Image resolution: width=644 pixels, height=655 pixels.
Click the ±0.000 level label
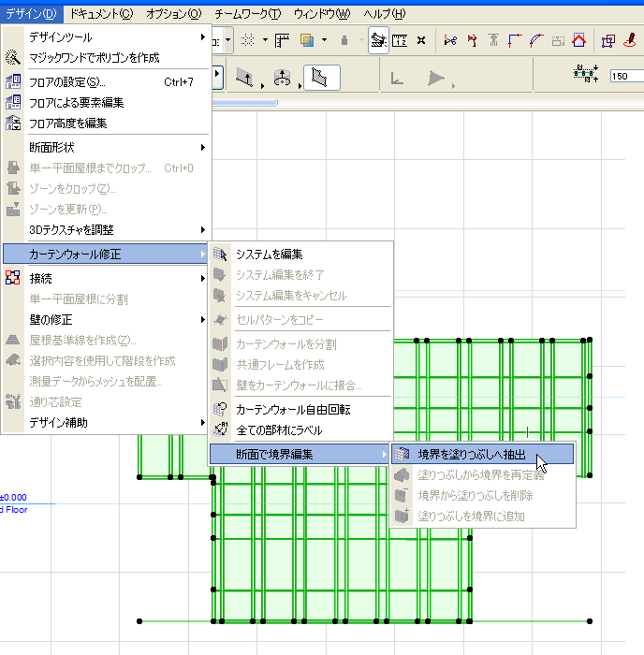(13, 497)
